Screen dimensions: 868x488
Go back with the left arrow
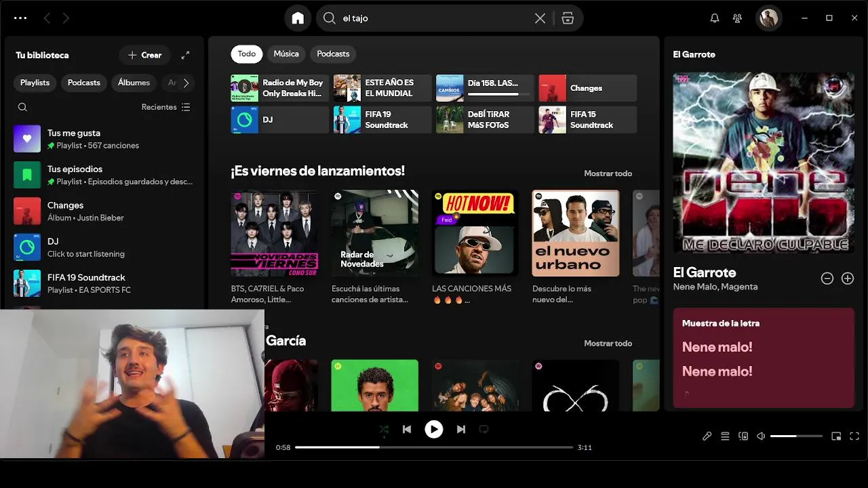click(47, 18)
